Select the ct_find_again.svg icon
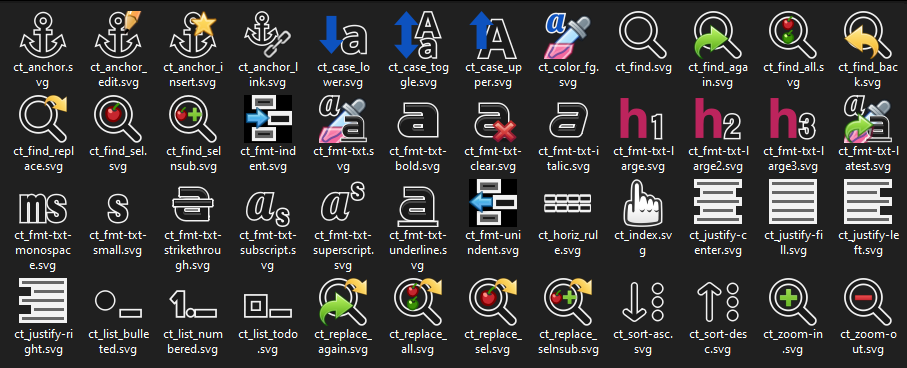907x368 pixels. 718,35
